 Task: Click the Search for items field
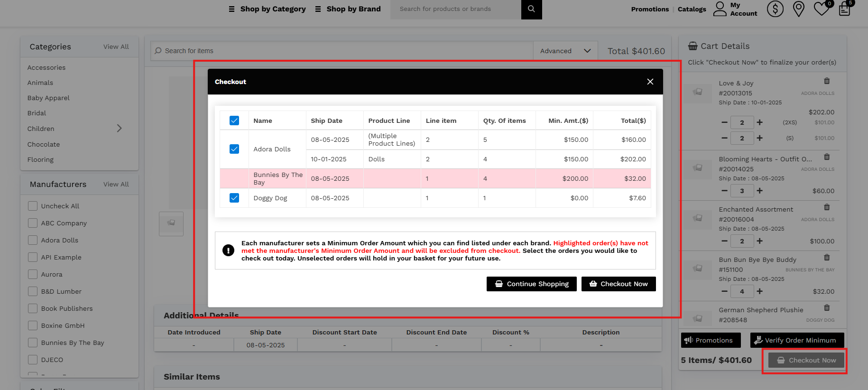tap(342, 51)
